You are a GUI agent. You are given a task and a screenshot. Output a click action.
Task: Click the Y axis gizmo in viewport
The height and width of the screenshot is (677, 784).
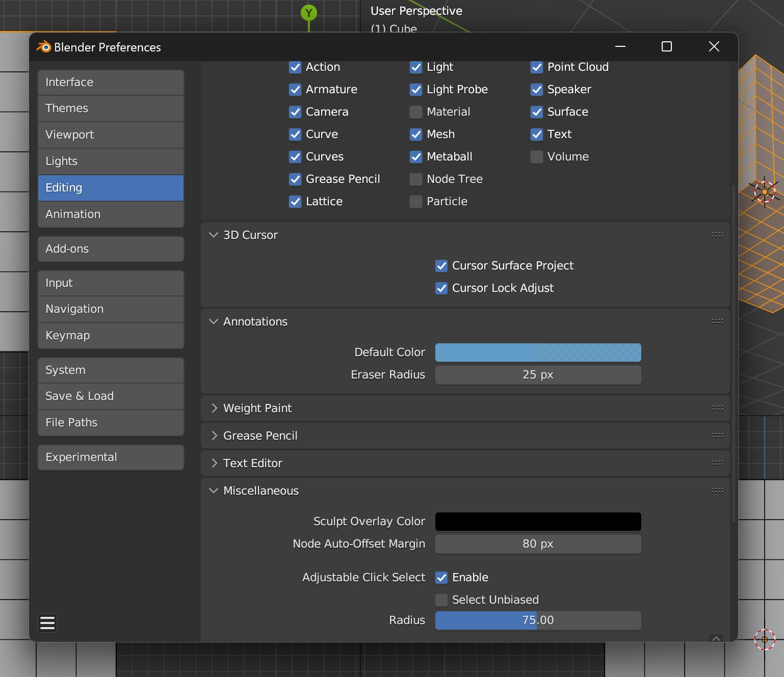tap(309, 13)
